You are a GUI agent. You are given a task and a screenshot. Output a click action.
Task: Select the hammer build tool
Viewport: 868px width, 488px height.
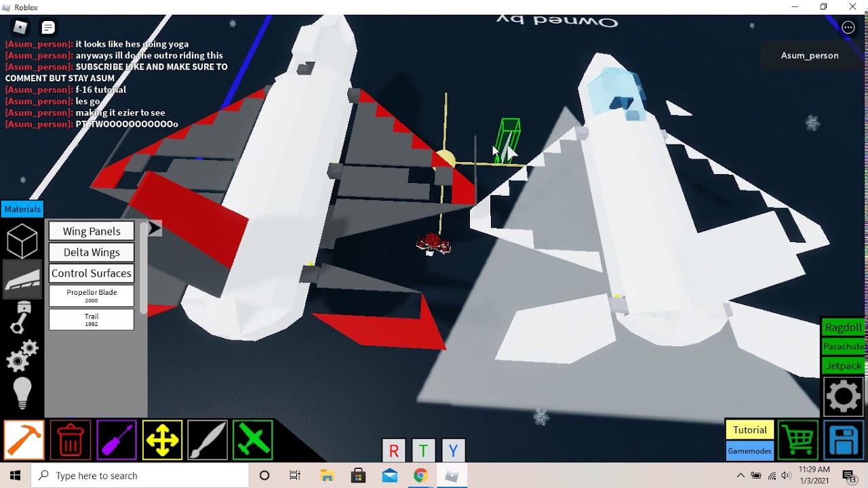tap(24, 440)
